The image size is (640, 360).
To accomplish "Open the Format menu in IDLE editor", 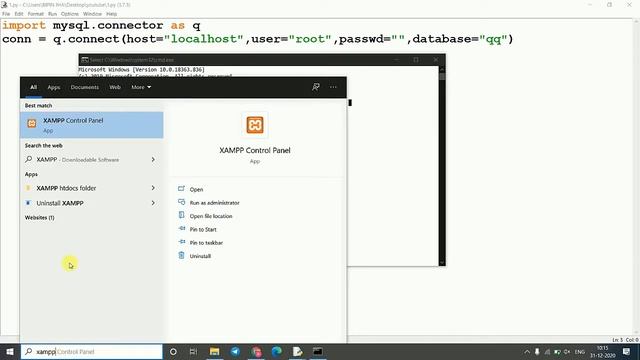I will (36, 14).
